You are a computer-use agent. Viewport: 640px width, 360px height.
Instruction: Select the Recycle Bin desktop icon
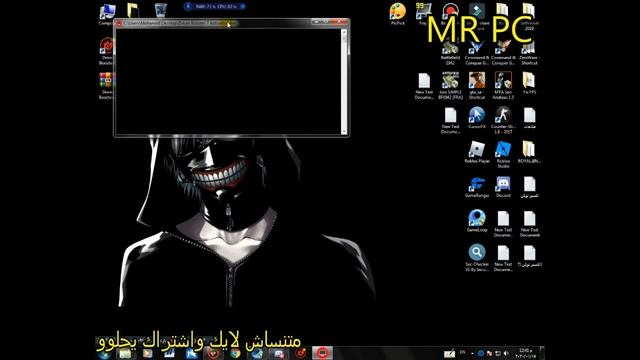pyautogui.click(x=160, y=10)
